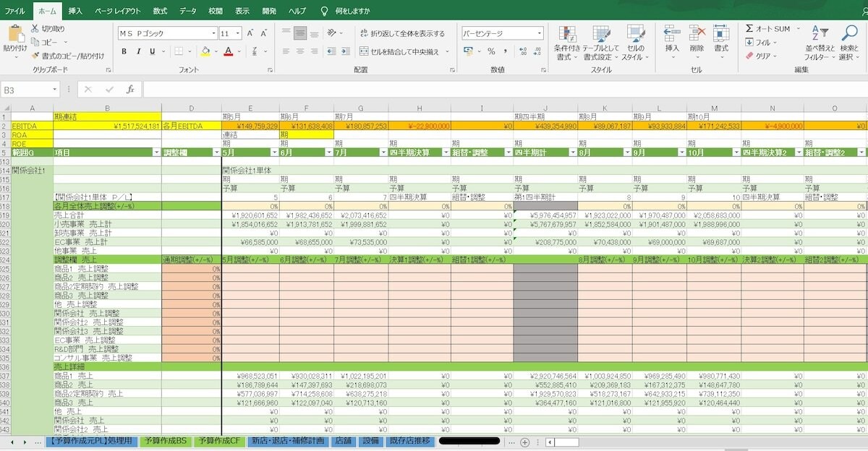
Task: Decrease font size with smaller A icon
Action: coord(263,33)
